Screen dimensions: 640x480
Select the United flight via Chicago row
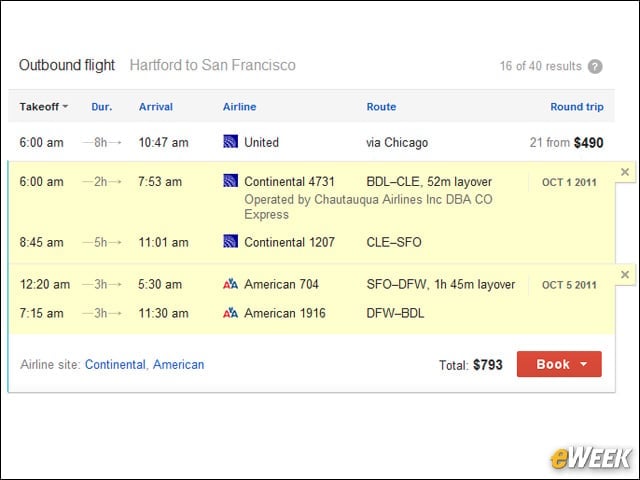[x=311, y=142]
